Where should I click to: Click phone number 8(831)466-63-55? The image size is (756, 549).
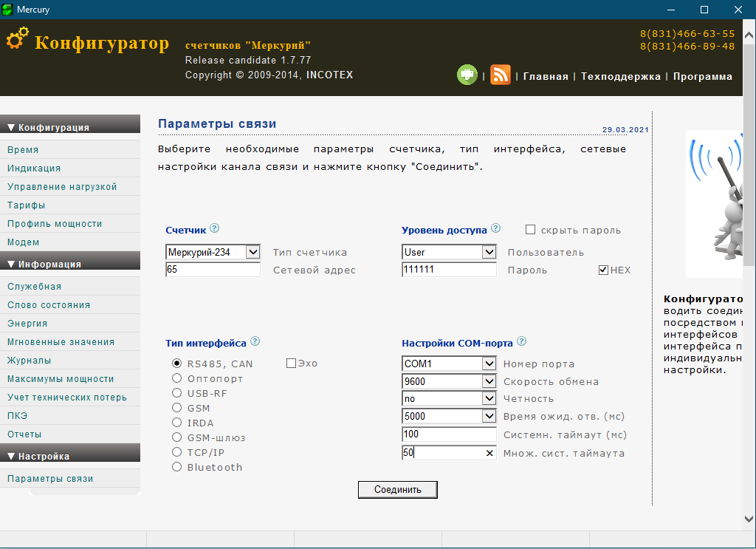(x=687, y=34)
